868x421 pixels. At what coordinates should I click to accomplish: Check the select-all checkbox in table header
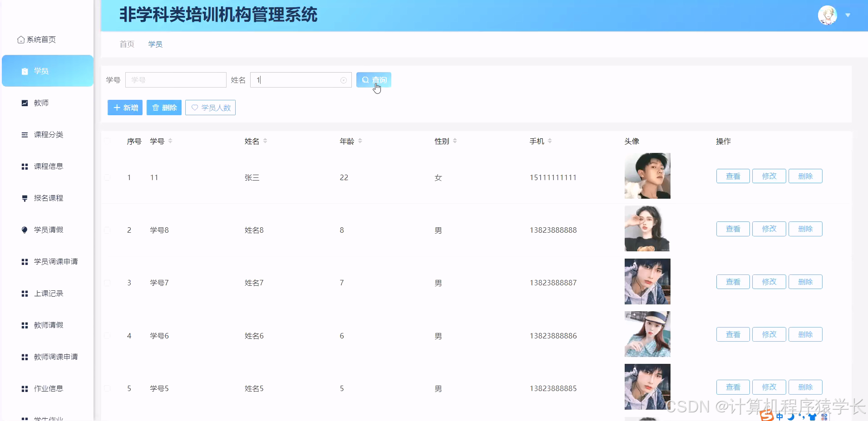[x=107, y=141]
